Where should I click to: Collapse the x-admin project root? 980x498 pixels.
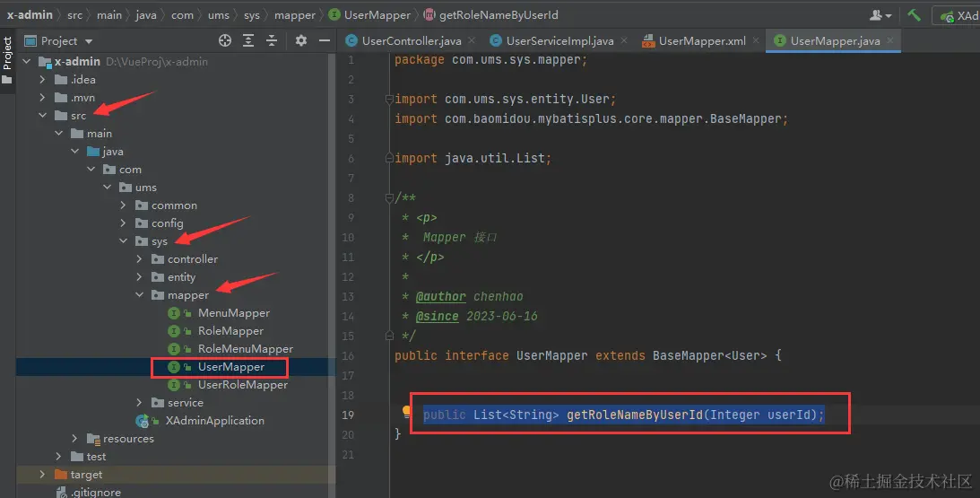pos(27,61)
